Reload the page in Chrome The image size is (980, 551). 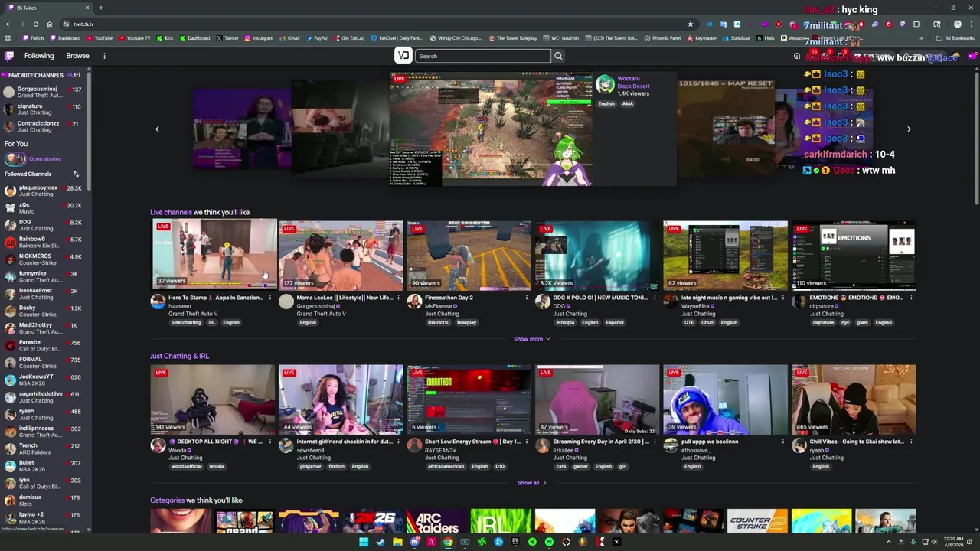[x=35, y=24]
